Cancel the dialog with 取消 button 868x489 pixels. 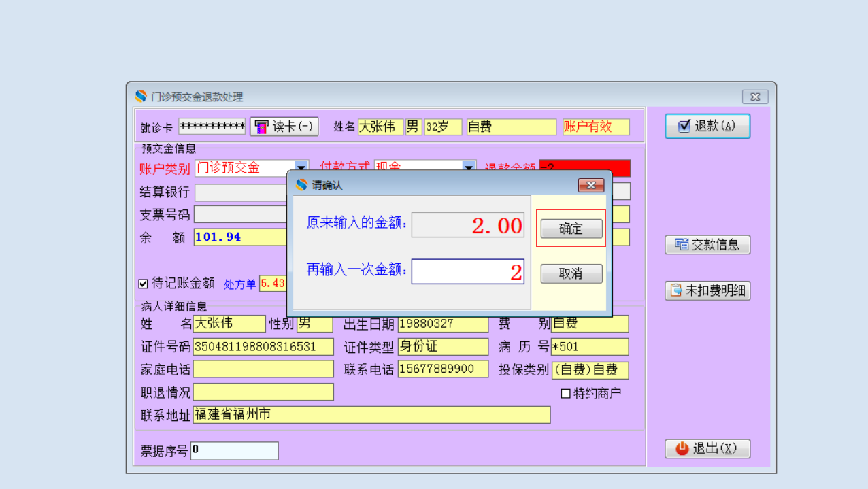[571, 273]
